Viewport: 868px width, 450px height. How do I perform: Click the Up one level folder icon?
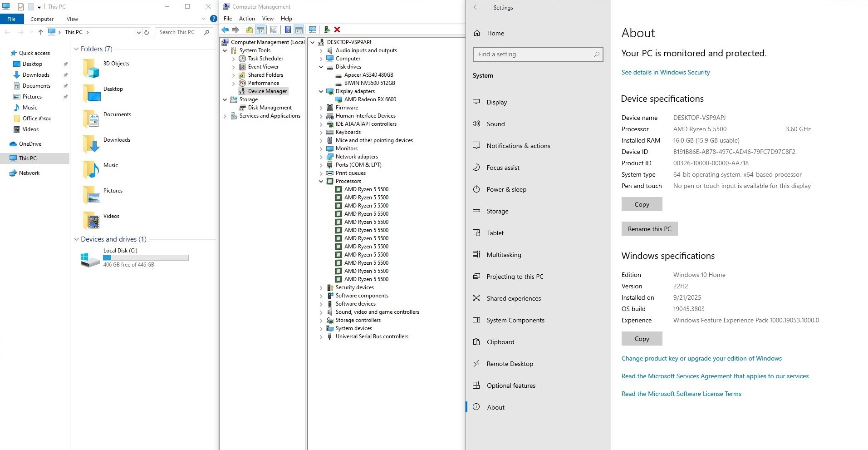(249, 30)
